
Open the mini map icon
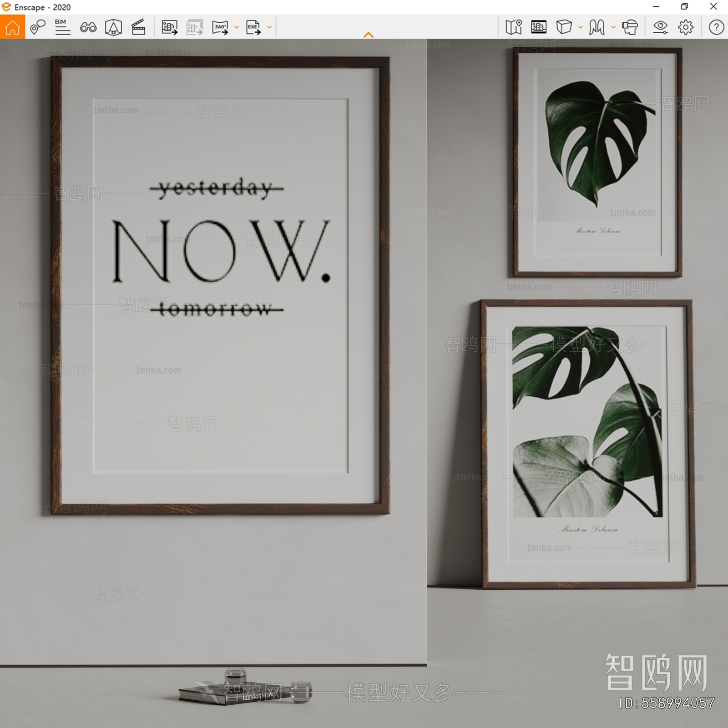pyautogui.click(x=514, y=27)
